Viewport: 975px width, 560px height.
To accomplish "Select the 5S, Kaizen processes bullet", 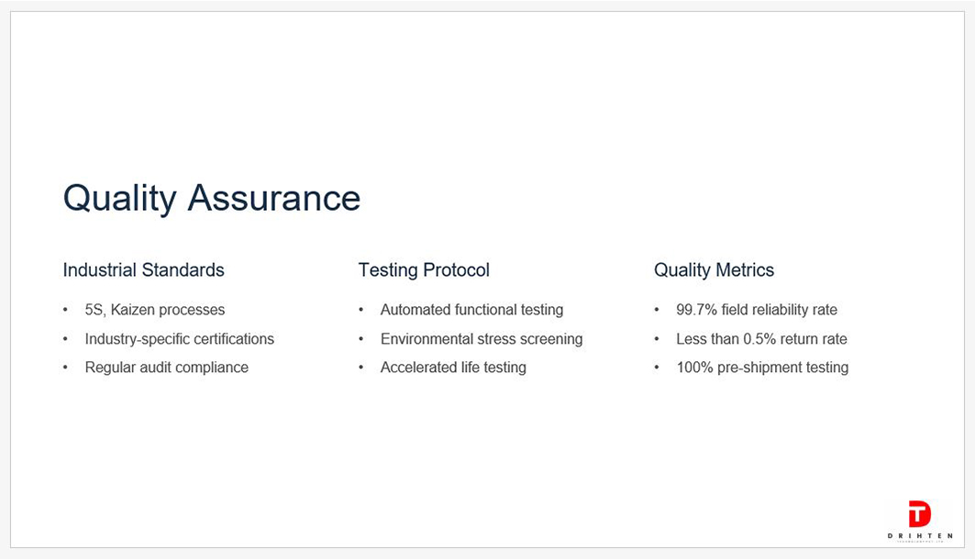I will [x=155, y=310].
